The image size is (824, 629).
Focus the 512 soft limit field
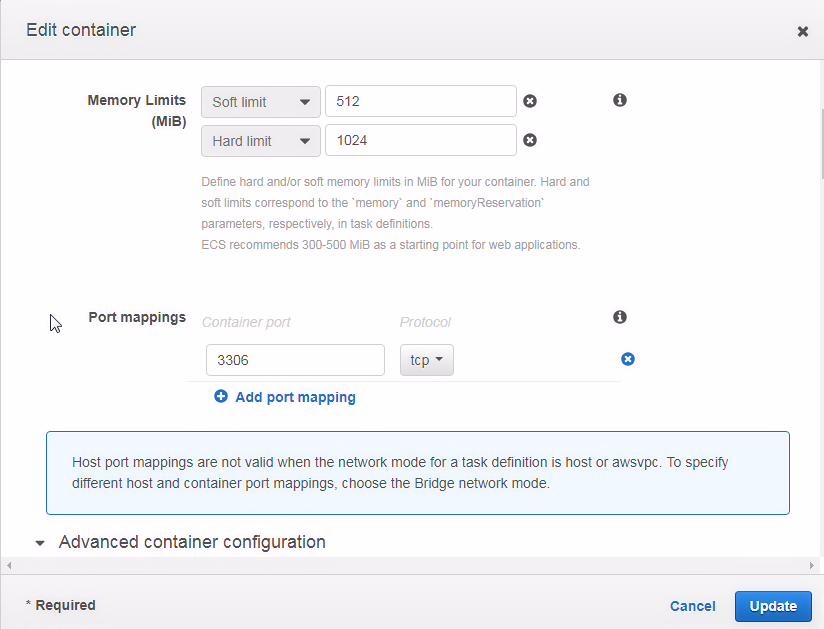coord(421,101)
